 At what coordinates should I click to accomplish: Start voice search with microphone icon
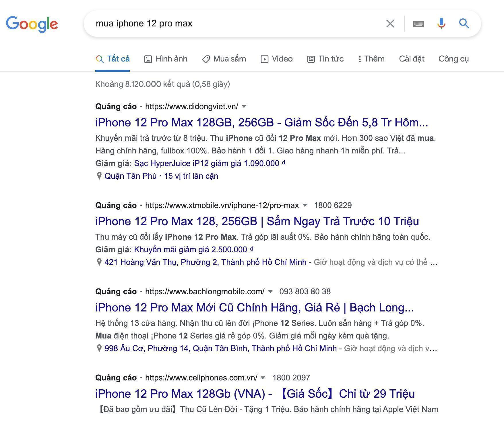[x=441, y=24]
